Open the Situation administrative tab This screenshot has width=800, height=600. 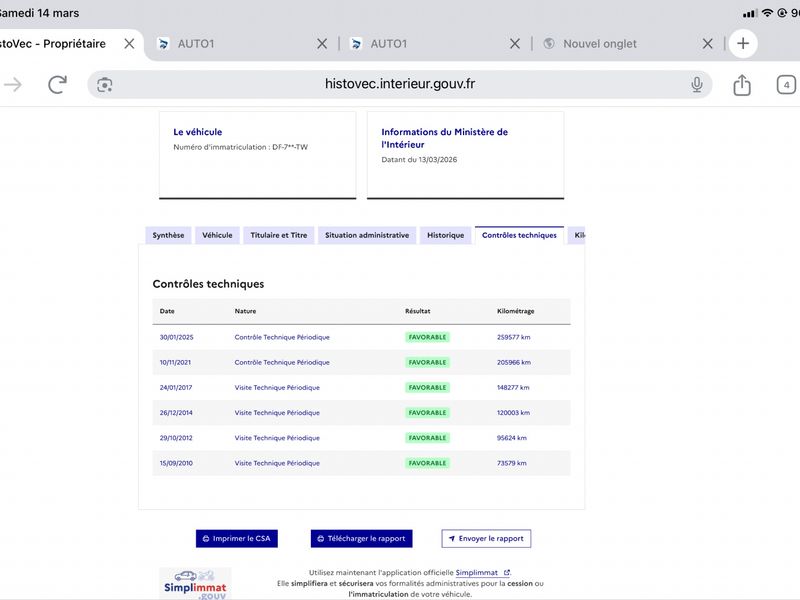click(367, 235)
